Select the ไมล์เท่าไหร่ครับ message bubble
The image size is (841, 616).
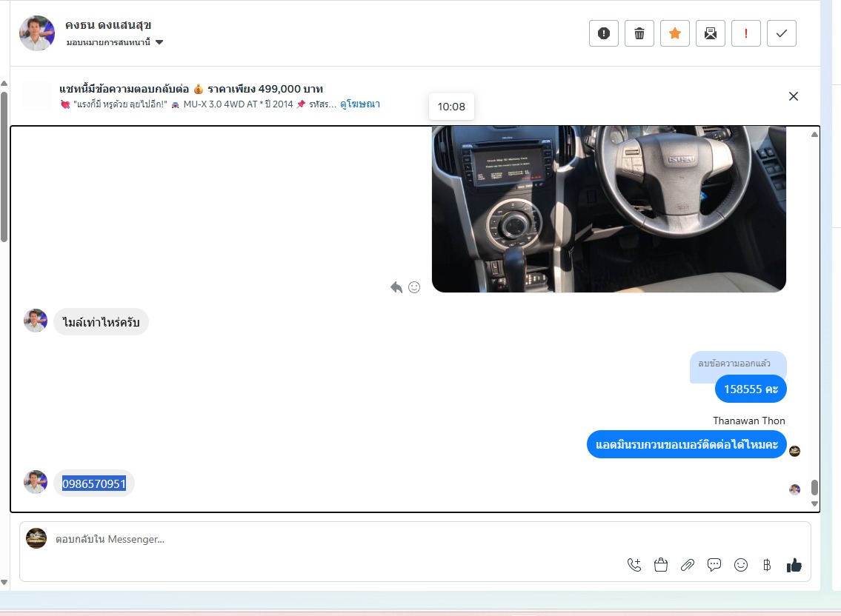click(101, 322)
